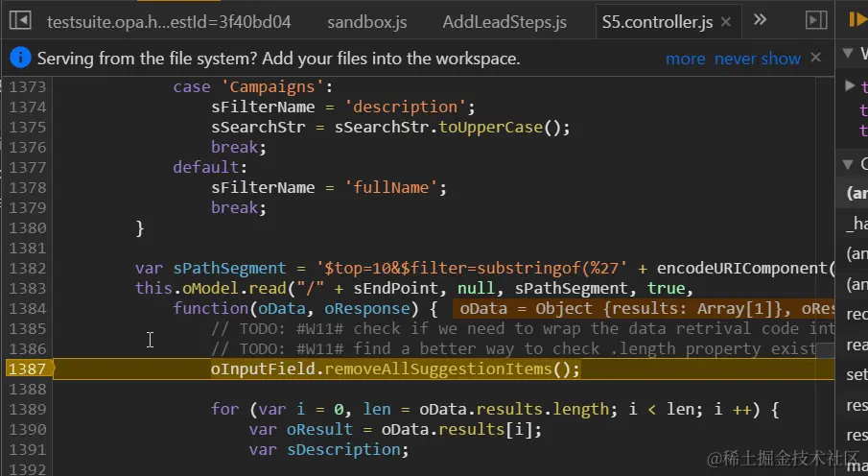Viewport: 868px width, 476px height.
Task: Click the blue info icon in the workspace banner
Action: coord(20,58)
